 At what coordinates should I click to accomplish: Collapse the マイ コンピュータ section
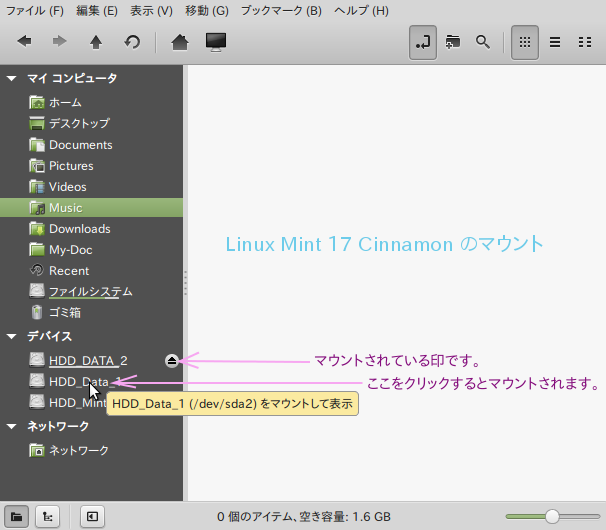click(x=12, y=78)
